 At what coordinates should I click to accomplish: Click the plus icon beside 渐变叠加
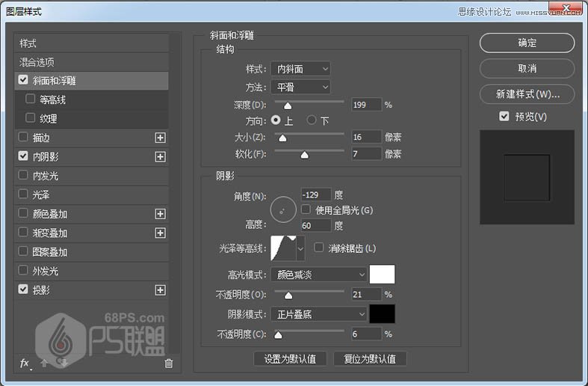click(x=160, y=233)
